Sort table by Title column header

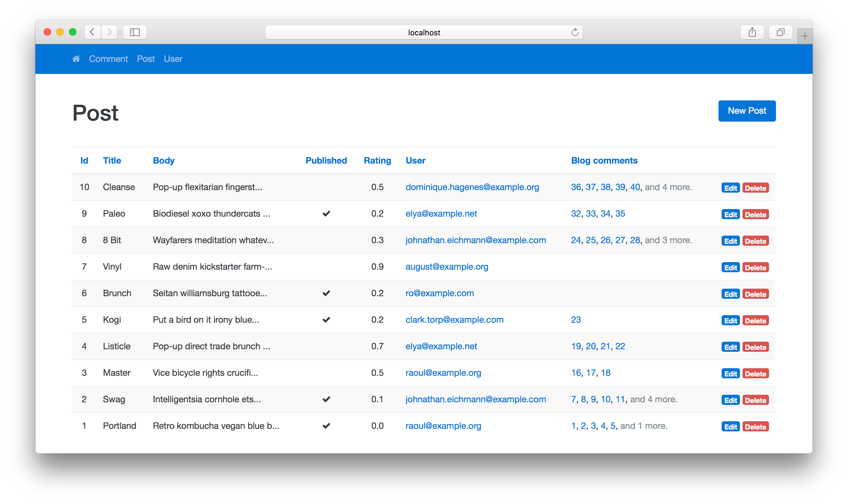[x=112, y=160]
